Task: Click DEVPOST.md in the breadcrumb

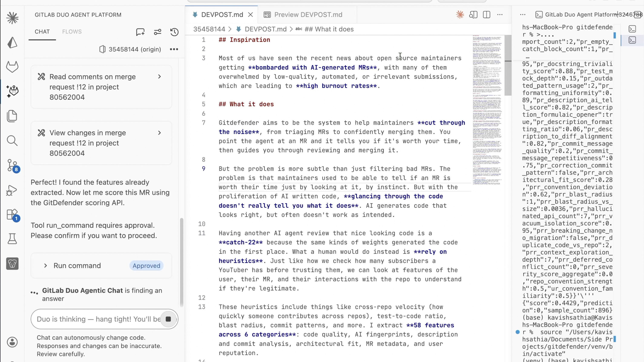Action: 265,29
